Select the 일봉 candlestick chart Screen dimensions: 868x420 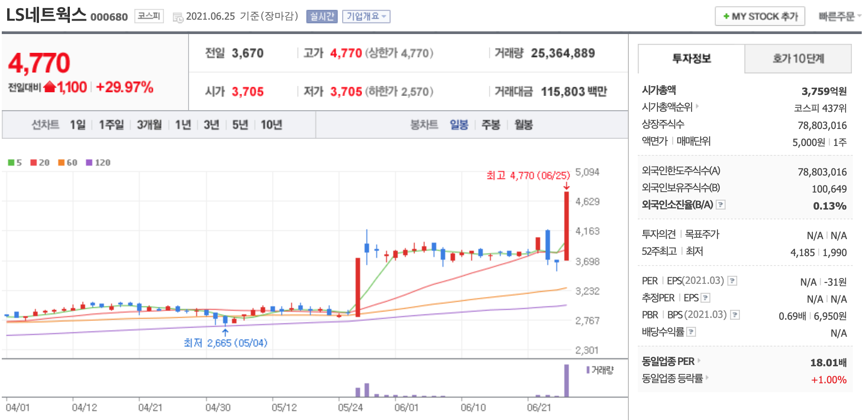pyautogui.click(x=459, y=124)
